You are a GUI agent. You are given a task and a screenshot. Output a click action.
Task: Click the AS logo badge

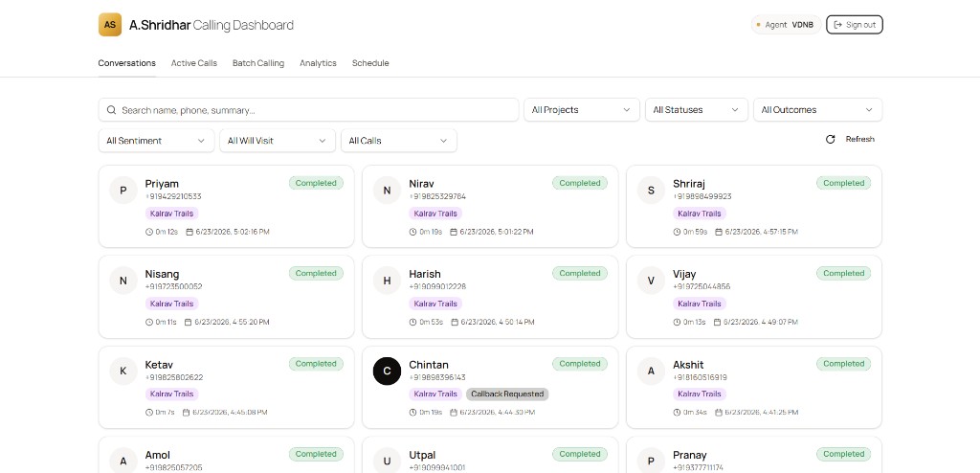coord(110,25)
